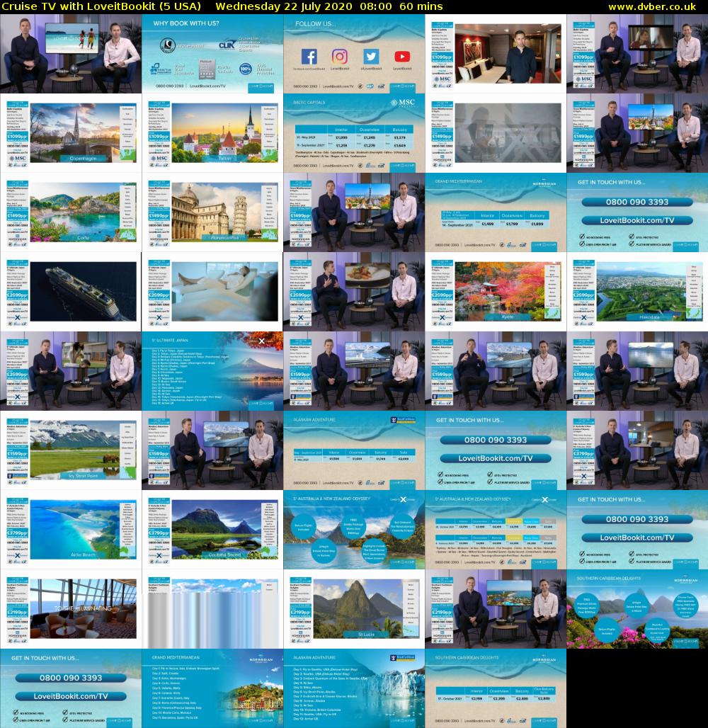The image size is (708, 728).
Task: Click the MSC logo on Baltic Capitals prices
Action: tap(403, 103)
